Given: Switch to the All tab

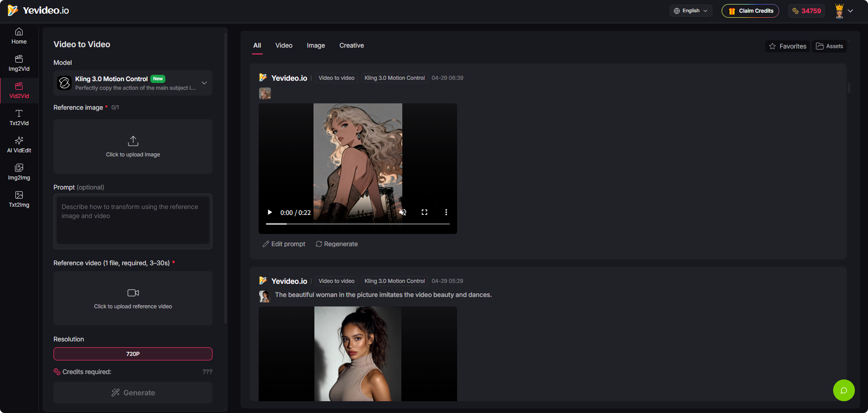Looking at the screenshot, I should coord(257,45).
